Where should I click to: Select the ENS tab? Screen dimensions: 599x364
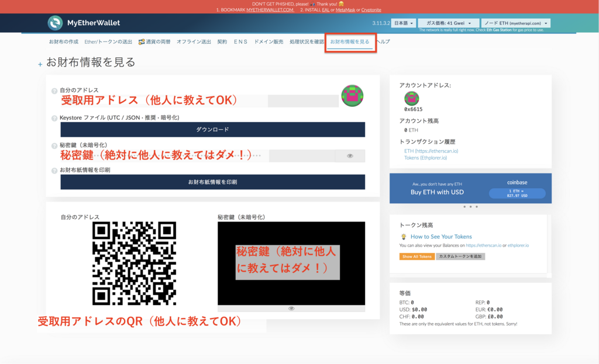240,42
